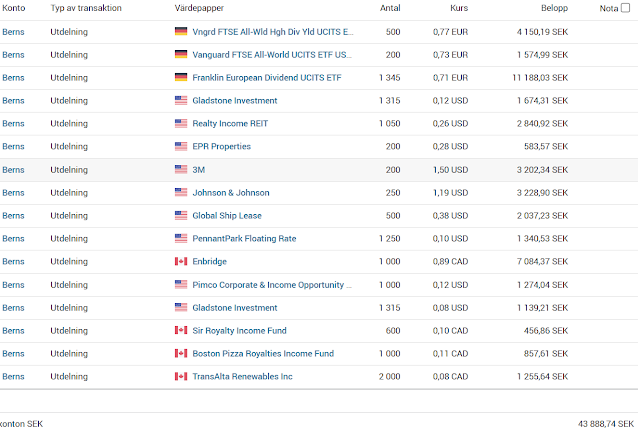The height and width of the screenshot is (430, 640).
Task: Open the Berns account link in the 3M row
Action: tap(13, 170)
